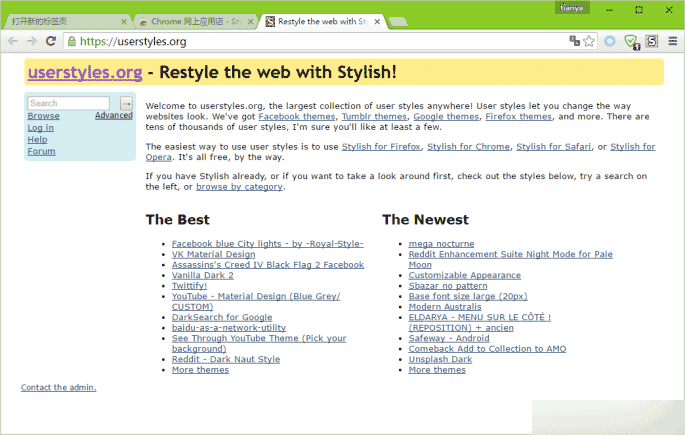
Task: Open the Advanced search link
Action: click(x=113, y=115)
